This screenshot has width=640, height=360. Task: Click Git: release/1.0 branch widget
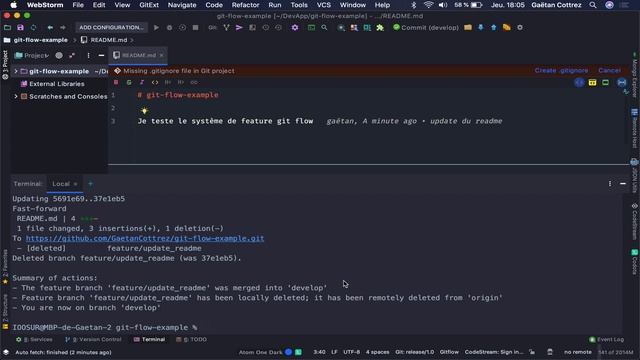coord(414,352)
